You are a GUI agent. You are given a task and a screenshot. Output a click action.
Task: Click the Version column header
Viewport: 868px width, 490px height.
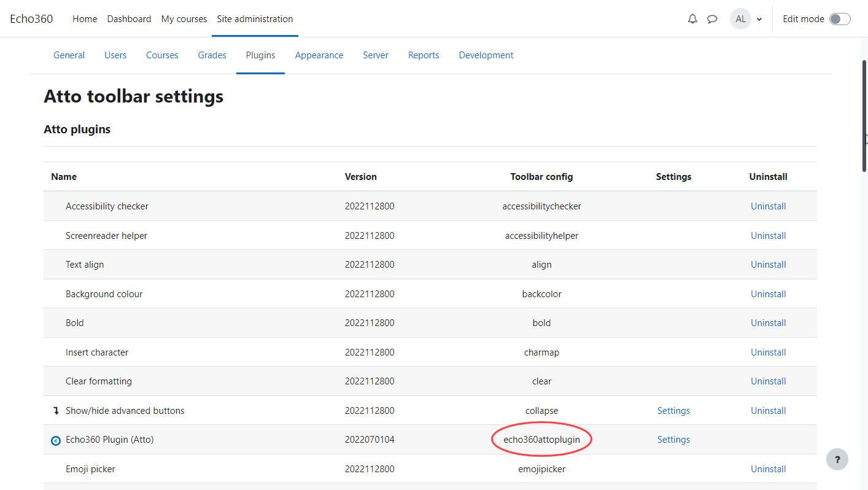pyautogui.click(x=361, y=177)
